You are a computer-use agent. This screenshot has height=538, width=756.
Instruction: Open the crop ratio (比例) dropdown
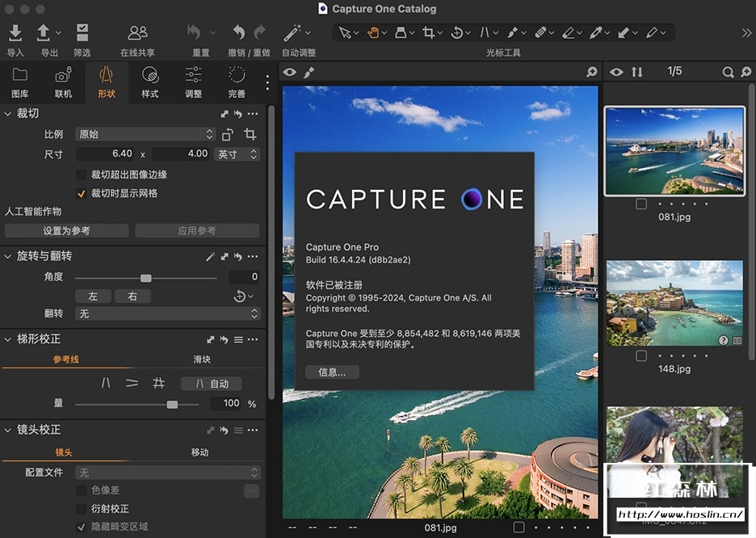tap(145, 134)
